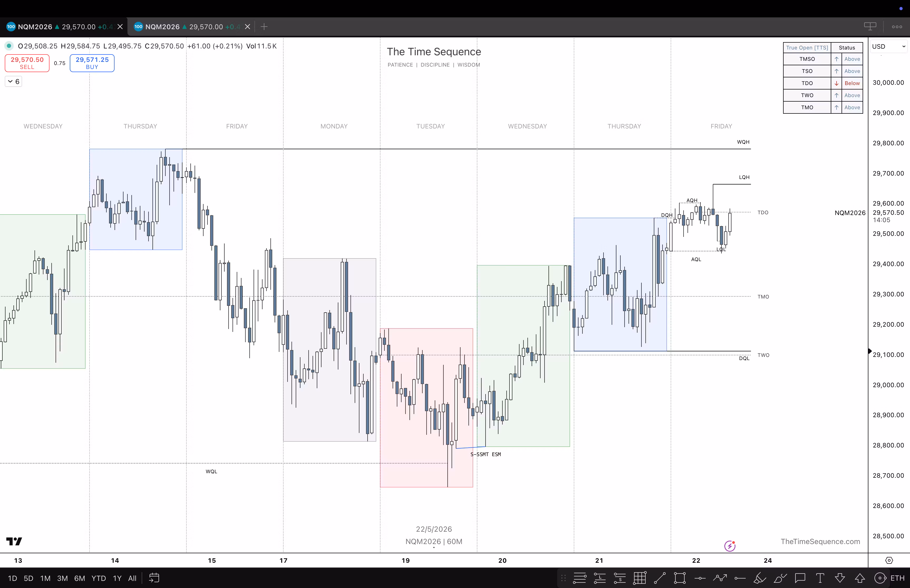Toggle the ETH session button
Viewport: 910px width, 588px height.
coord(897,578)
